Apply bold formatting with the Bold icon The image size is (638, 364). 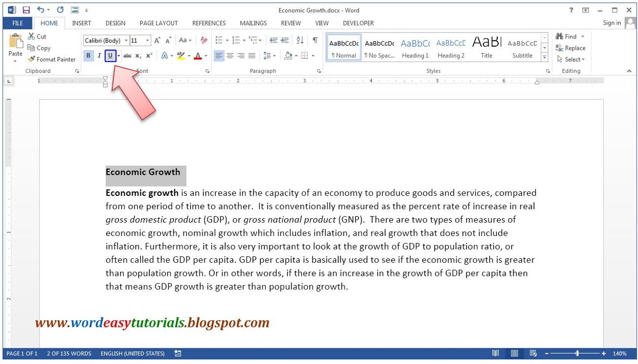(88, 55)
